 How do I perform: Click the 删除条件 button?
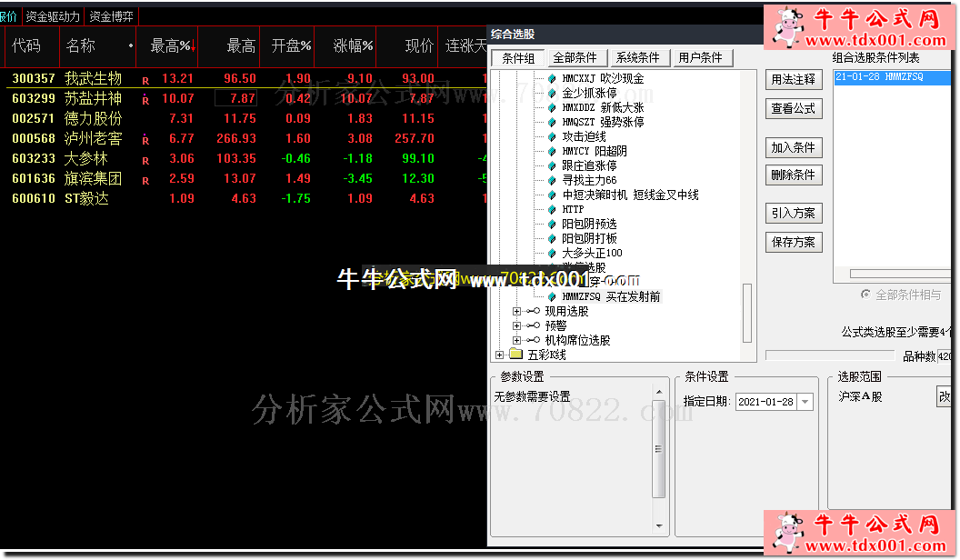[794, 175]
